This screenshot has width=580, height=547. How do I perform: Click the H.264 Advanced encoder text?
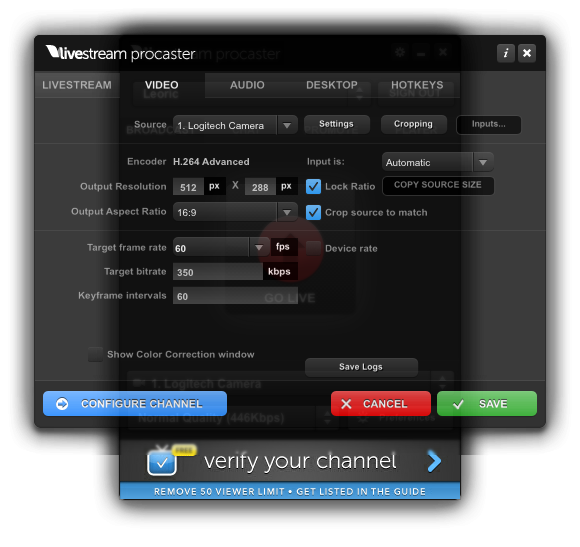(211, 162)
